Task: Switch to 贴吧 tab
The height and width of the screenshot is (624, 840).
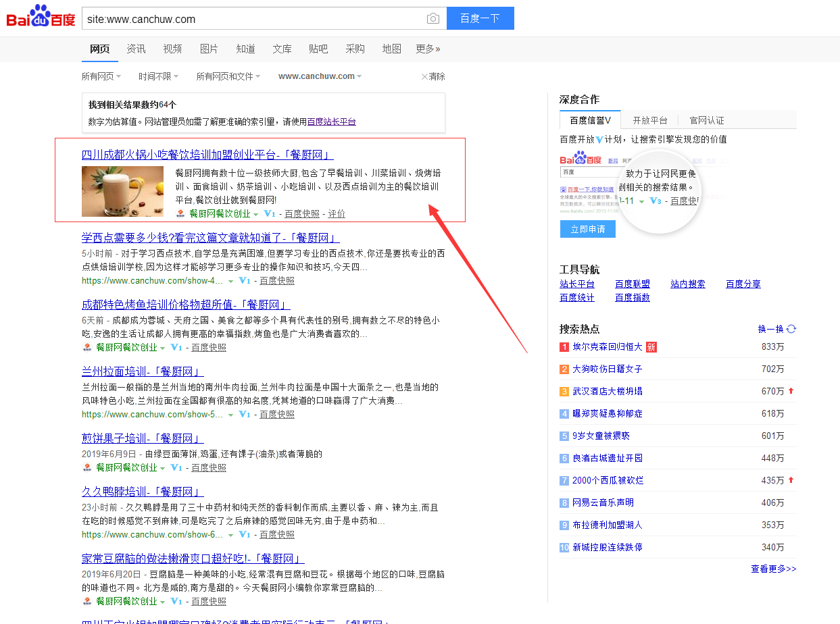Action: 318,49
